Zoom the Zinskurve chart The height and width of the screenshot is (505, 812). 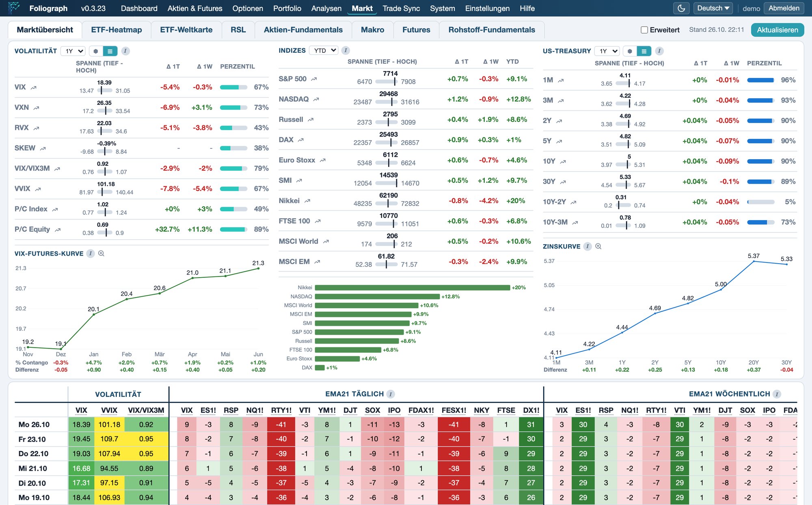click(x=598, y=246)
